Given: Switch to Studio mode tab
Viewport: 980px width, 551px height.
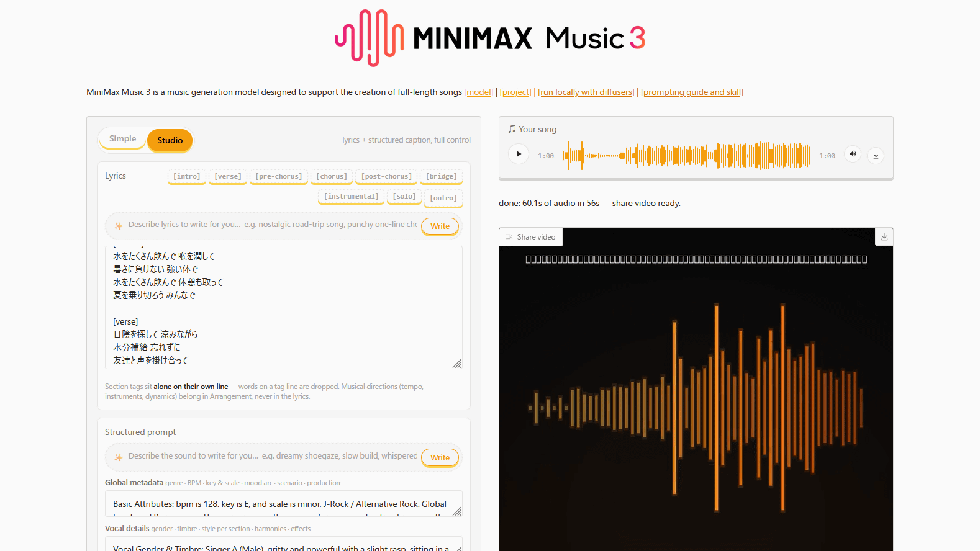Looking at the screenshot, I should tap(170, 140).
